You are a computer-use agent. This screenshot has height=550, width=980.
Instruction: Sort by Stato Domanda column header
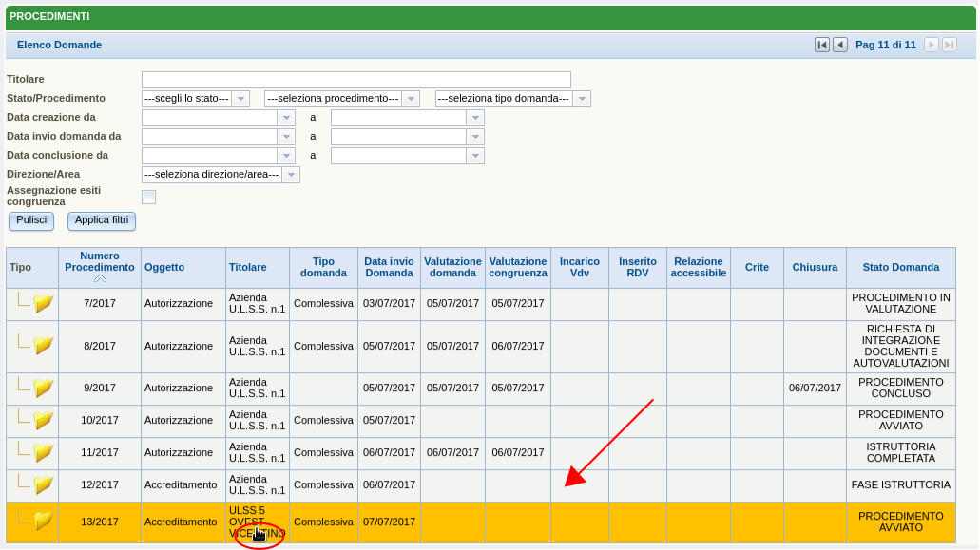point(900,267)
